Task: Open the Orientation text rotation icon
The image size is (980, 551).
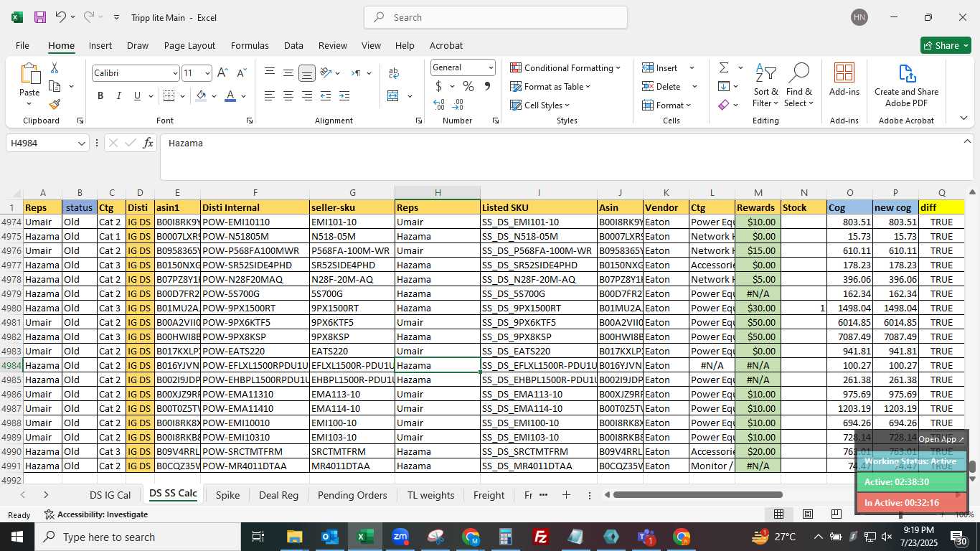Action: (326, 73)
